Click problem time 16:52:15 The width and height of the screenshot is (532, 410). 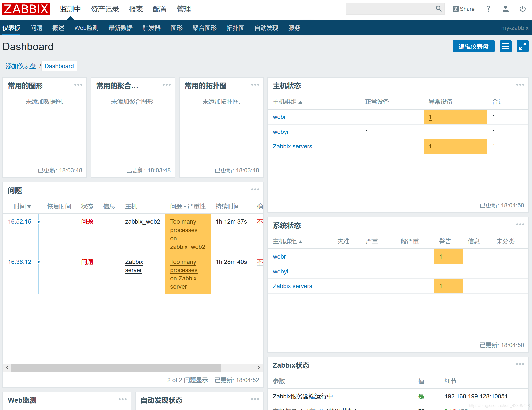pyautogui.click(x=20, y=222)
